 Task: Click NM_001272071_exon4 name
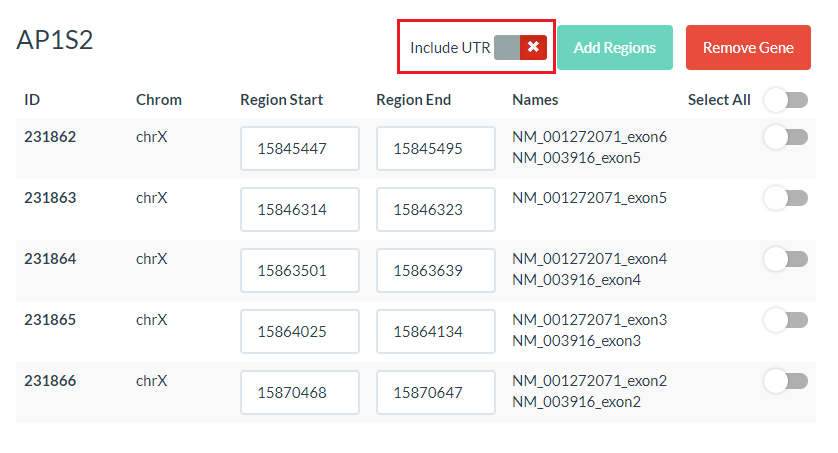(x=589, y=259)
